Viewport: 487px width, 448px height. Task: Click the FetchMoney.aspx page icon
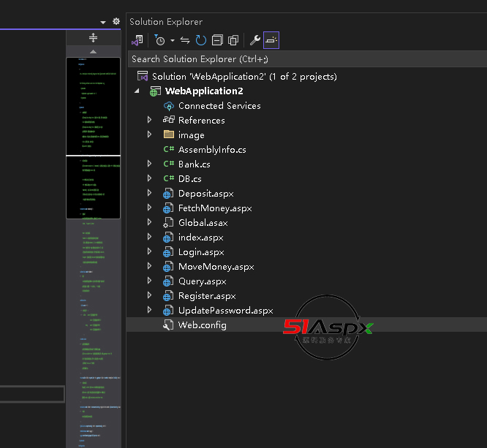[168, 208]
